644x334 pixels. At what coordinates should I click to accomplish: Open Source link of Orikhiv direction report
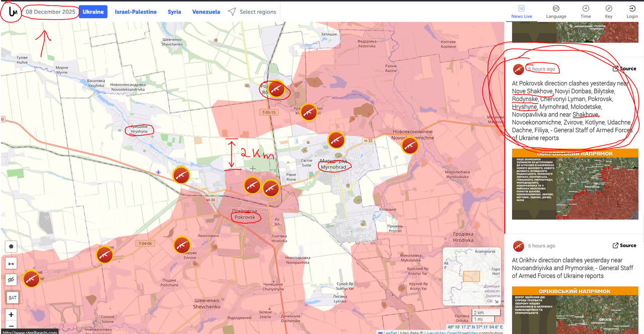[624, 245]
